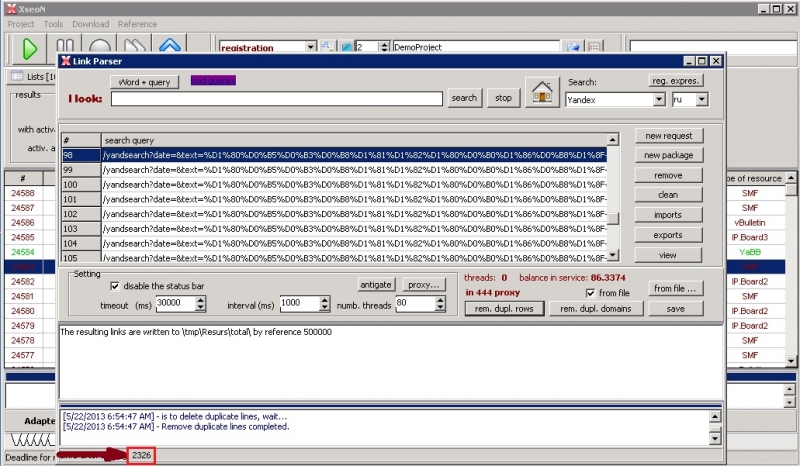Click the log panel scroll up arrow
800x466 pixels.
(x=715, y=417)
